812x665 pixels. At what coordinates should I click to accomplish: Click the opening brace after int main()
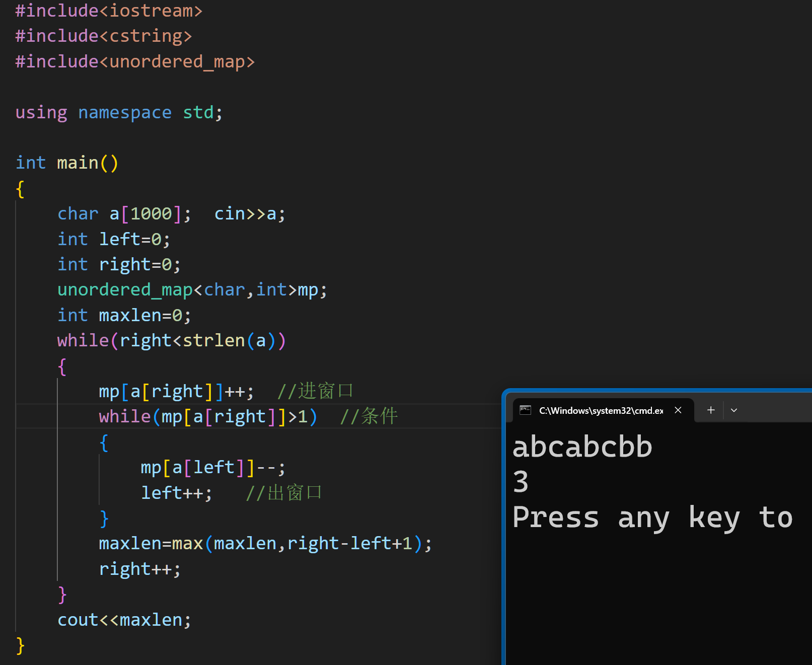(20, 189)
